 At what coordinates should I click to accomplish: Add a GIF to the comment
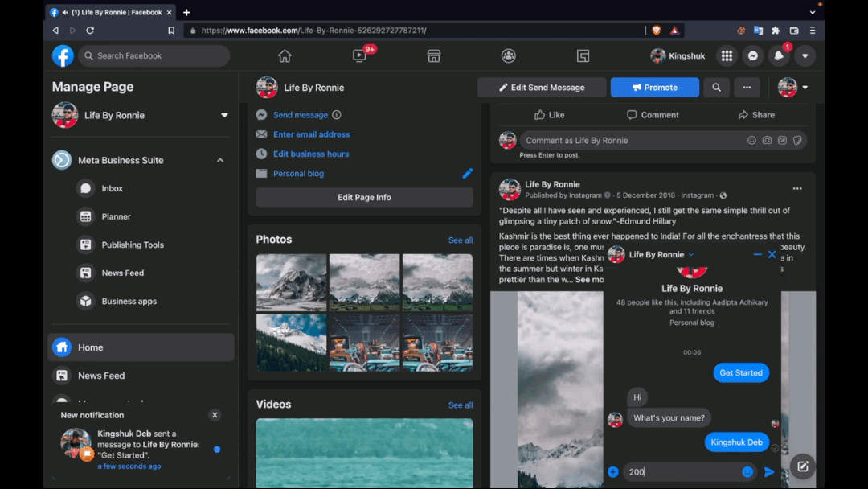(782, 141)
